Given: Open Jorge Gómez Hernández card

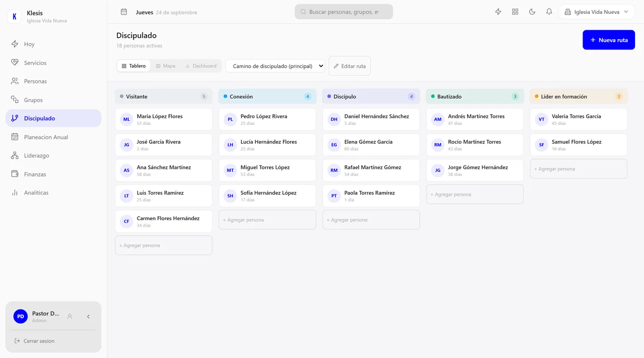Looking at the screenshot, I should [x=475, y=171].
